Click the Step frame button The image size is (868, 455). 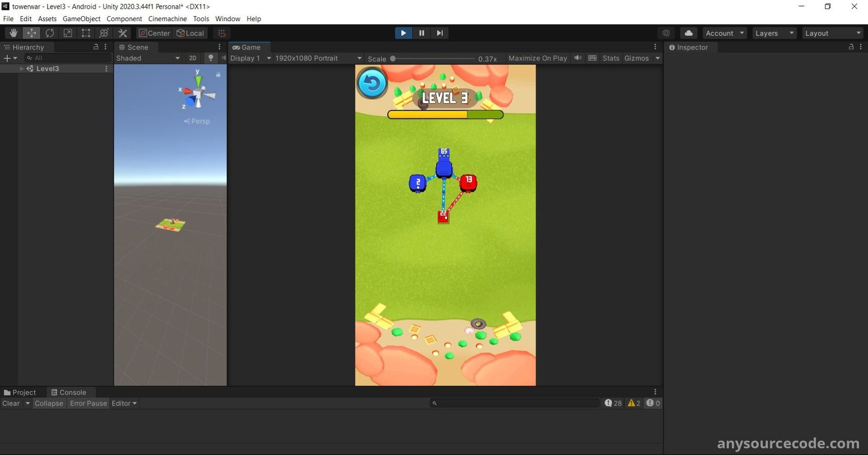(439, 33)
